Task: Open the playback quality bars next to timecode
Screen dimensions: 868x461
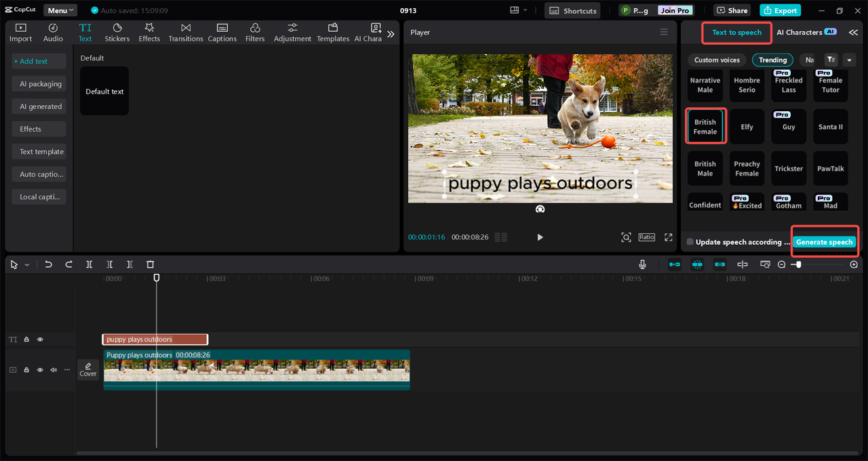Action: tap(501, 237)
